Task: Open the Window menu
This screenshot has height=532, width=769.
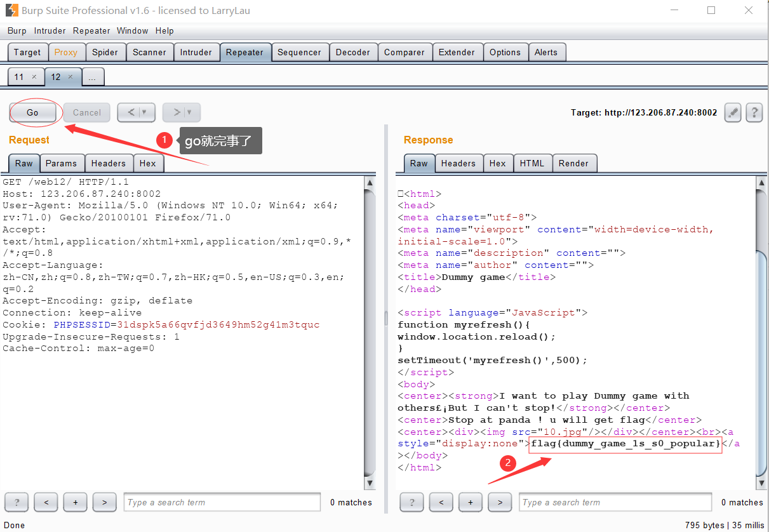Action: 133,30
